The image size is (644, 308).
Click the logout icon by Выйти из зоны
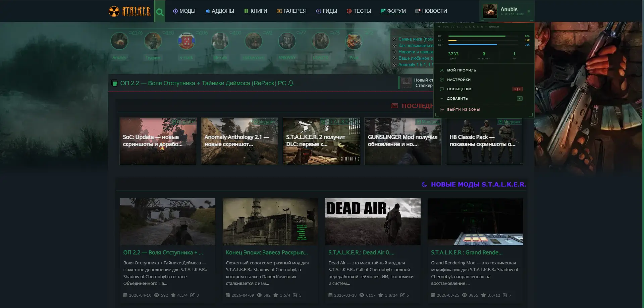(442, 109)
